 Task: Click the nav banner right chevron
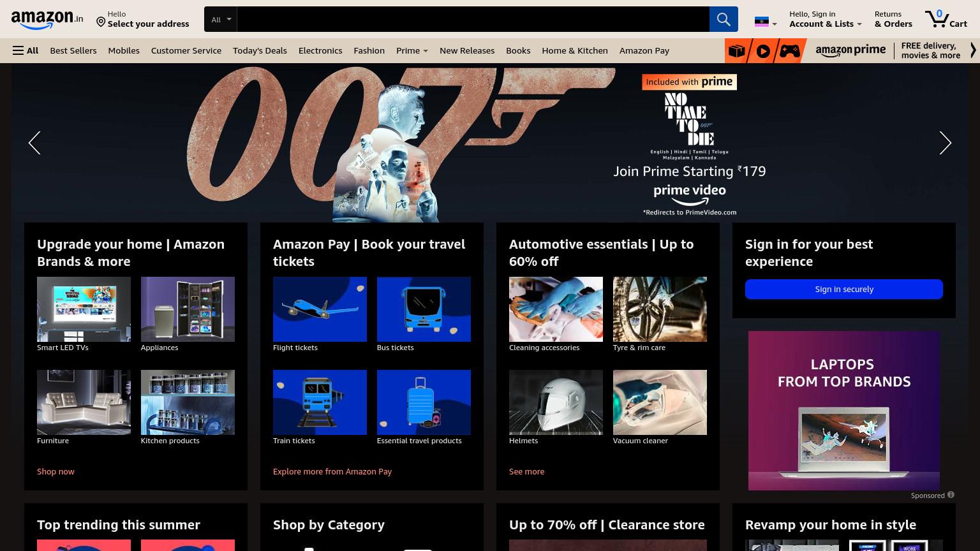973,51
